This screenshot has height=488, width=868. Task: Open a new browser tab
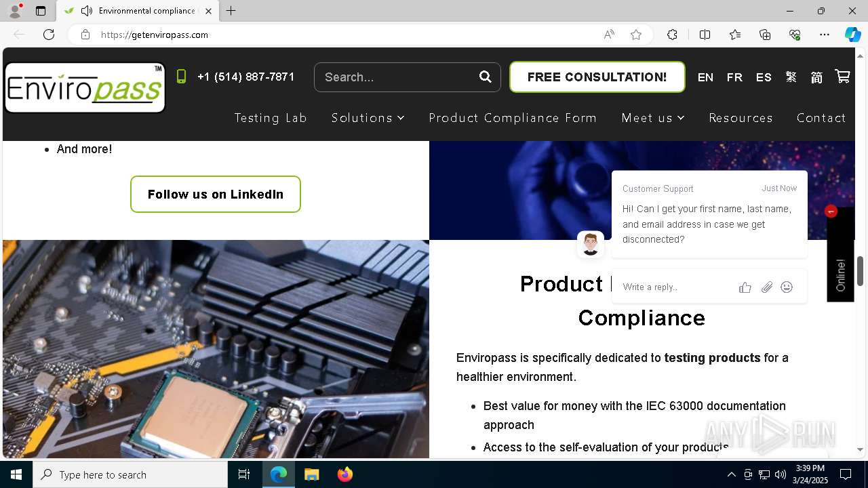[231, 11]
